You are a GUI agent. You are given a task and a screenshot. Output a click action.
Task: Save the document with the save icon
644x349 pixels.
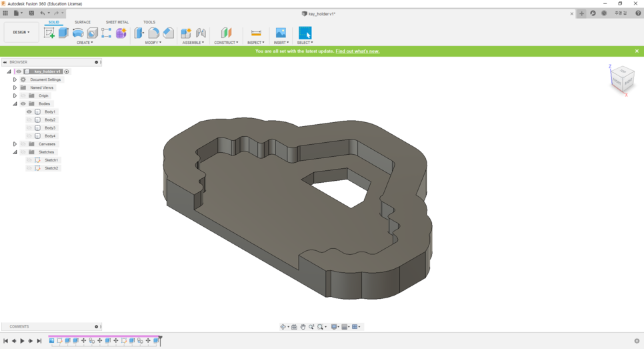coord(31,13)
